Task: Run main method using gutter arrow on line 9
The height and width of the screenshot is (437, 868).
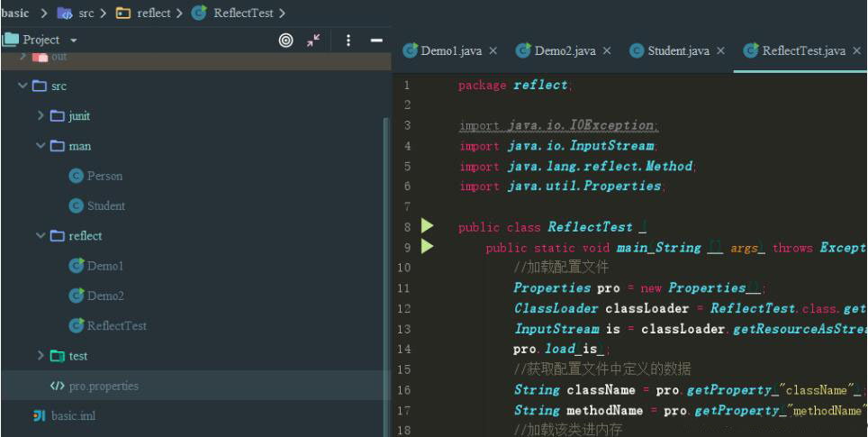Action: [x=429, y=247]
